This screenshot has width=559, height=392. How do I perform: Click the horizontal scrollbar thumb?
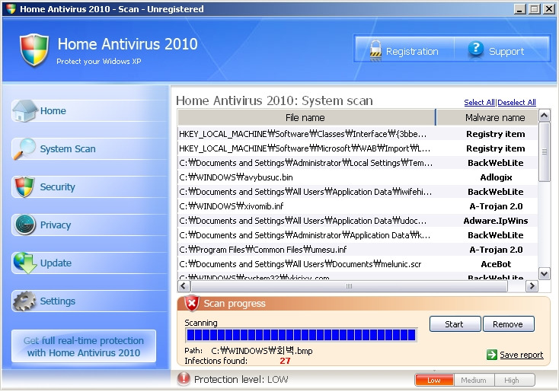(x=349, y=286)
